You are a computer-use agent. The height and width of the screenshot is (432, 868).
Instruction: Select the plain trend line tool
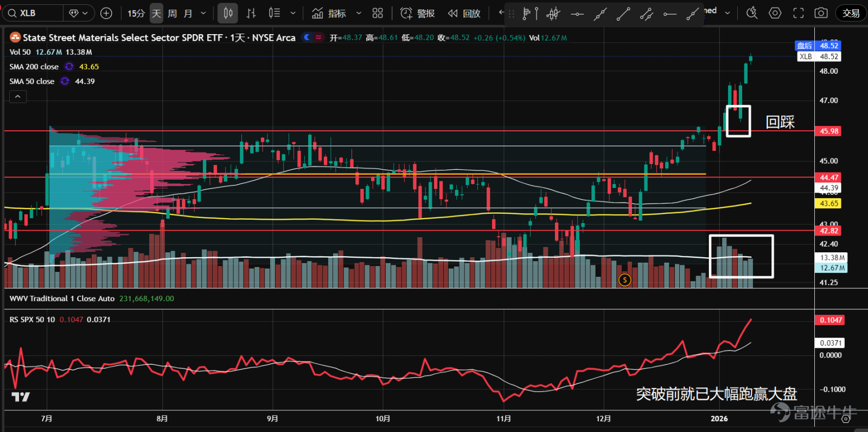[623, 14]
